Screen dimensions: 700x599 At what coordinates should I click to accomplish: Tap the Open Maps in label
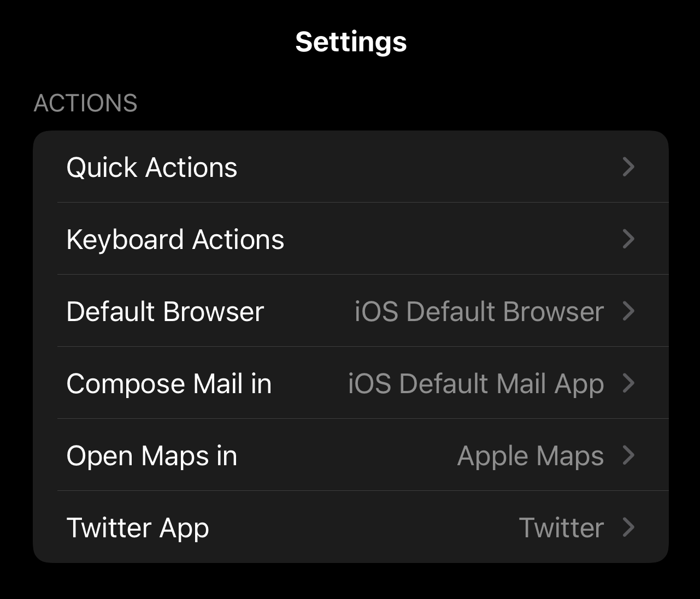(152, 456)
